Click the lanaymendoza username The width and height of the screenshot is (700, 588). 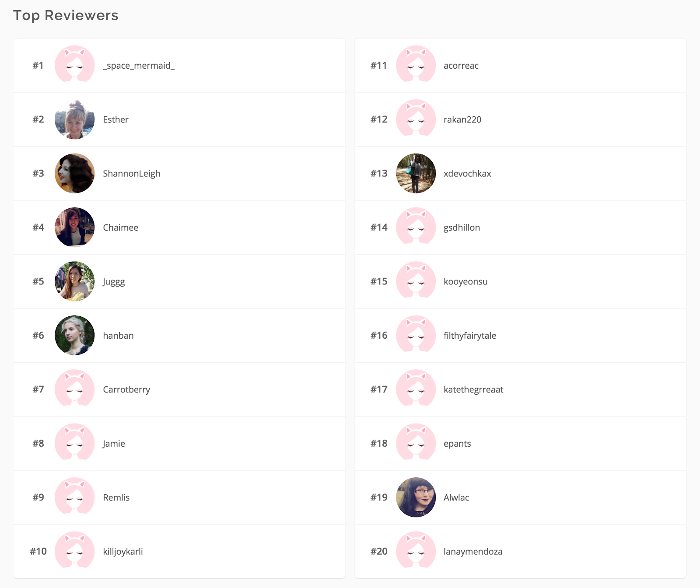473,552
